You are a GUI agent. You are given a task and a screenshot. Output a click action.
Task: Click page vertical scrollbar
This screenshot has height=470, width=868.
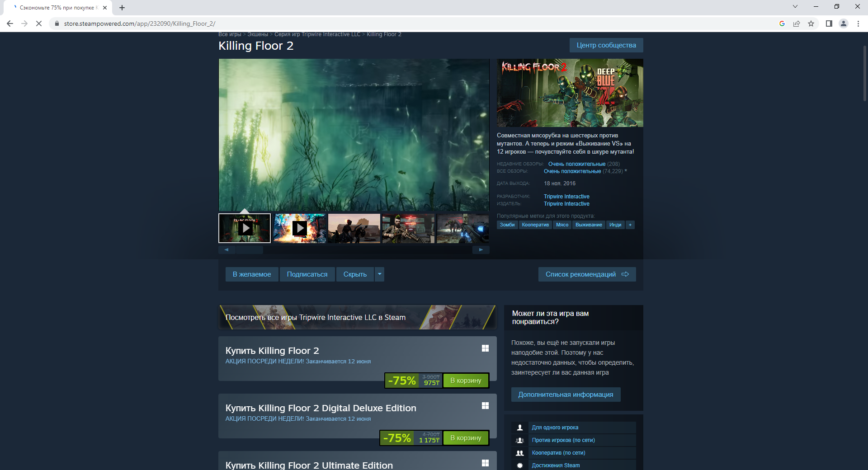(864, 72)
